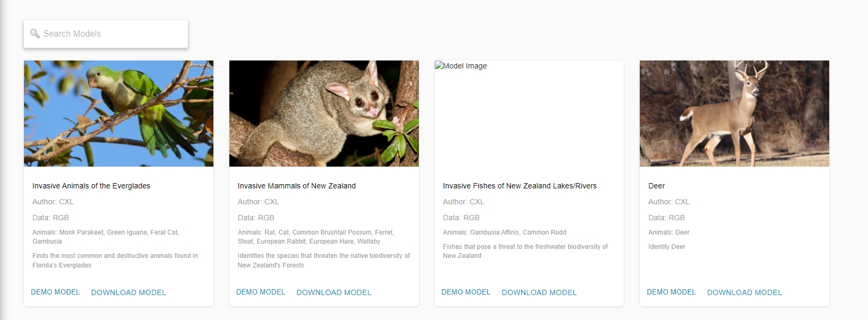Download the Invasive Animals of Everglades model
868x320 pixels.
(x=128, y=292)
